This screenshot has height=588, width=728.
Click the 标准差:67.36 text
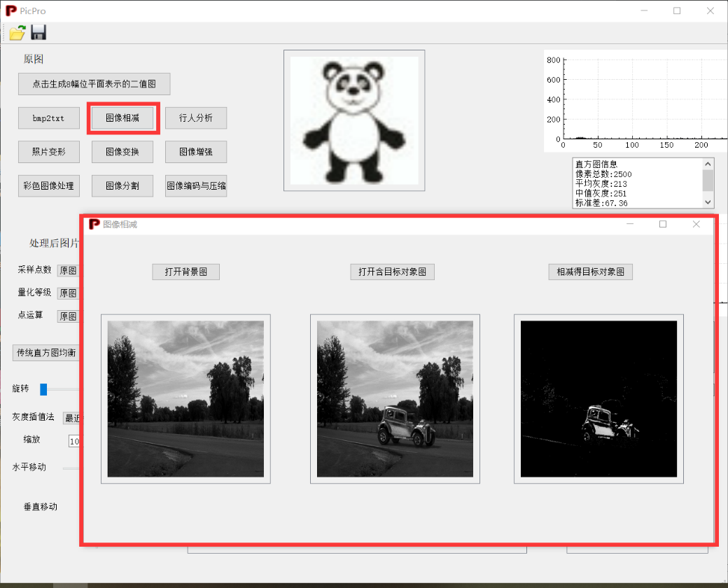602,203
